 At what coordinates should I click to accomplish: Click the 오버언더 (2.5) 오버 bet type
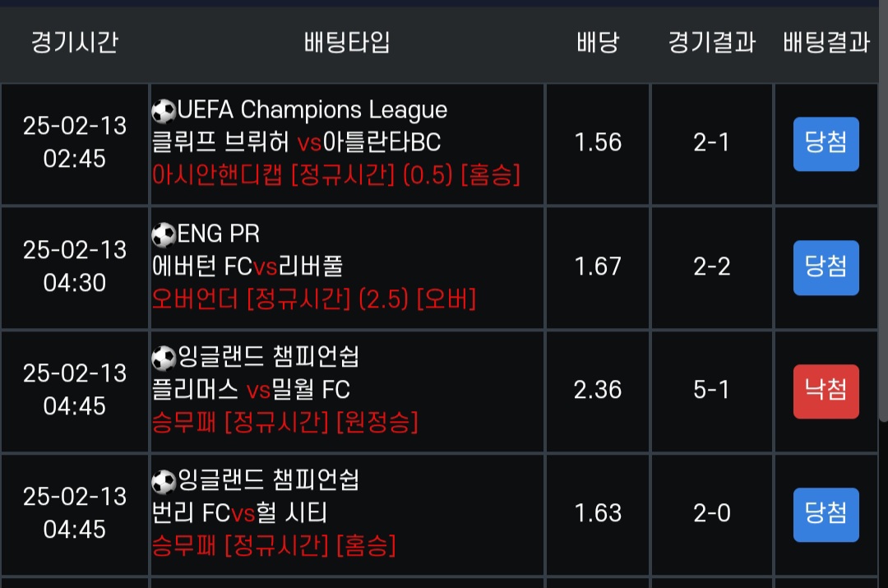click(314, 299)
